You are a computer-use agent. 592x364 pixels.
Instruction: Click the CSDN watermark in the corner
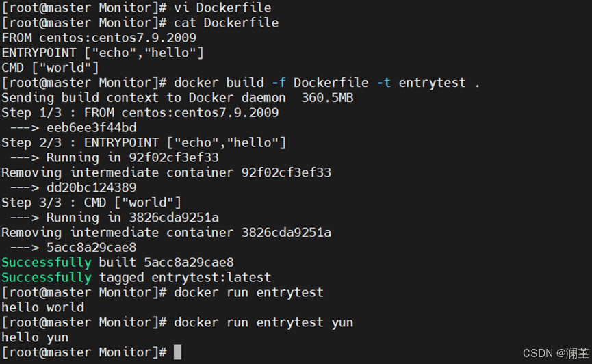pyautogui.click(x=555, y=354)
